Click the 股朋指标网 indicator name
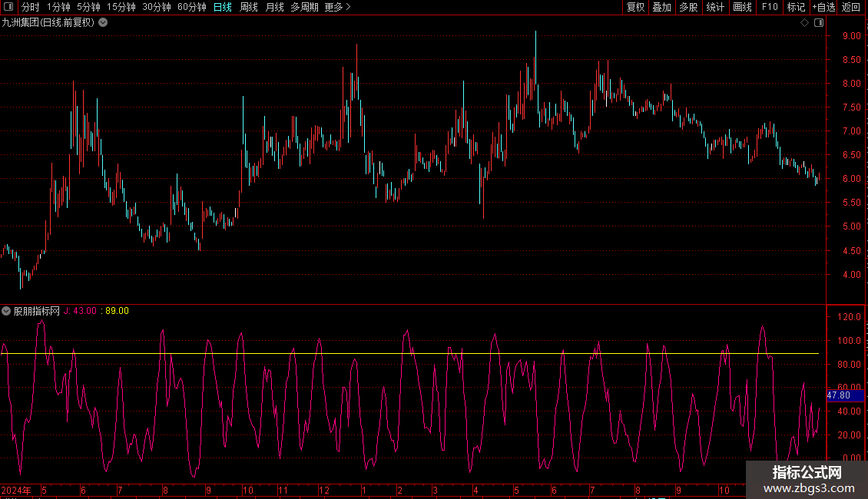868x499 pixels. point(37,311)
